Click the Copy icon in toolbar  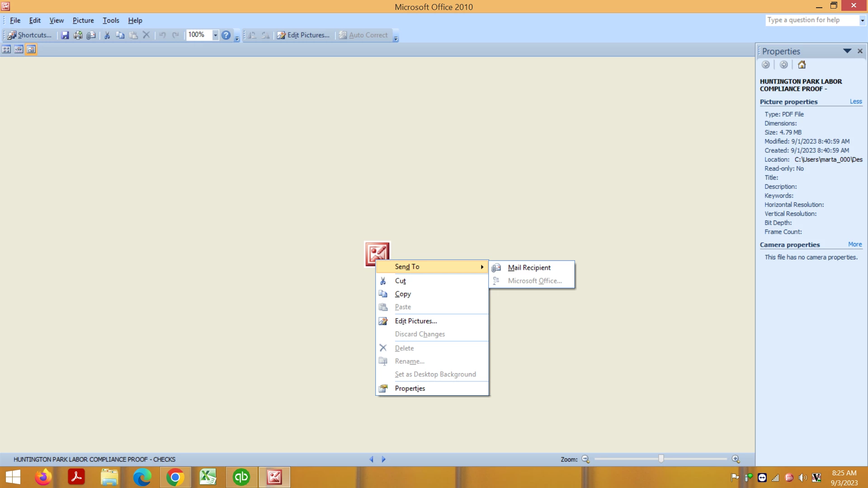pos(120,35)
